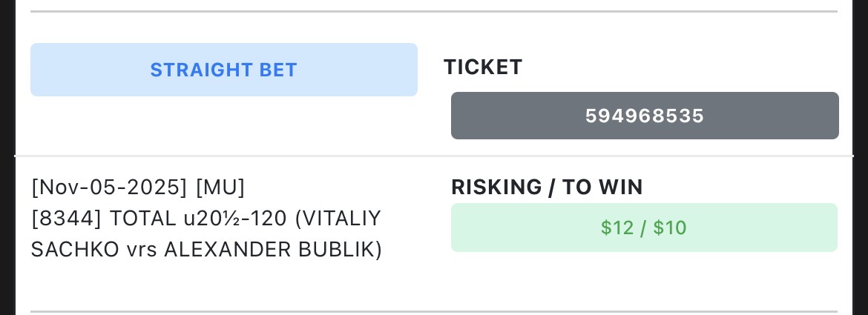This screenshot has height=315, width=868.
Task: Click the STRAIGHT BET button
Action: (223, 70)
